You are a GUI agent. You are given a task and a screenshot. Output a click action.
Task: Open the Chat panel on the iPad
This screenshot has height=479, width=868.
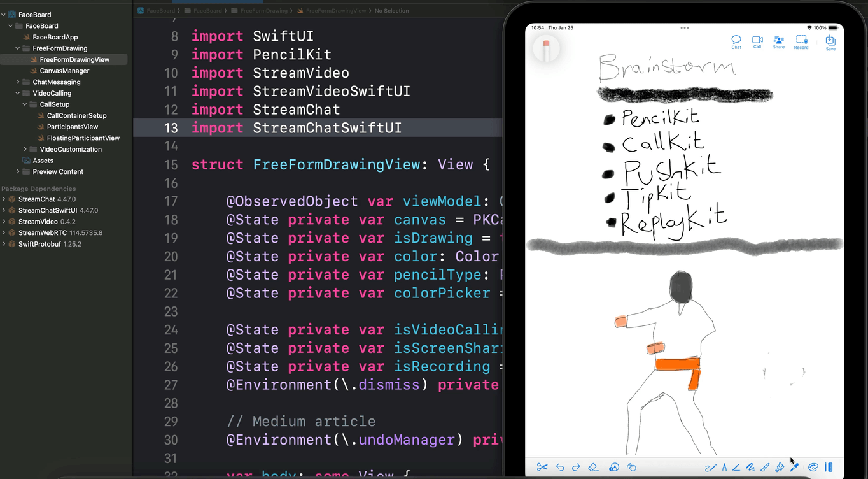click(x=736, y=41)
